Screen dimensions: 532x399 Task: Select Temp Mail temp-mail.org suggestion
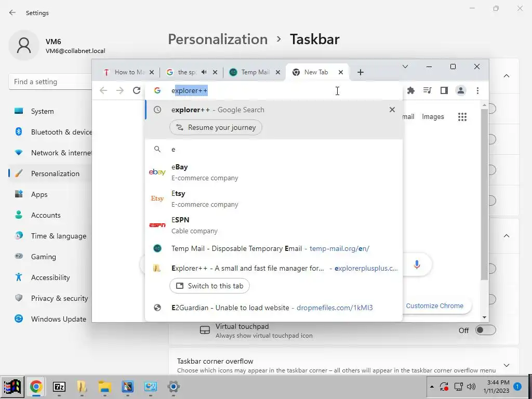273,248
